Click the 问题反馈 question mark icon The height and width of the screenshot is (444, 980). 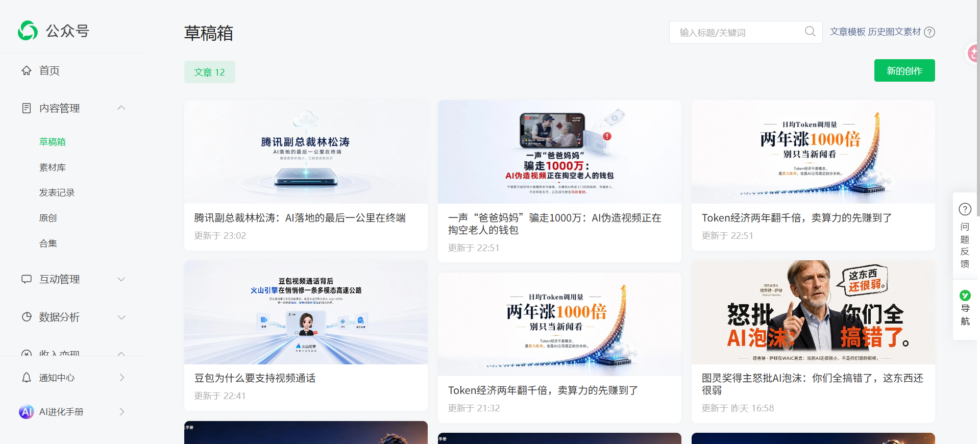coord(965,209)
